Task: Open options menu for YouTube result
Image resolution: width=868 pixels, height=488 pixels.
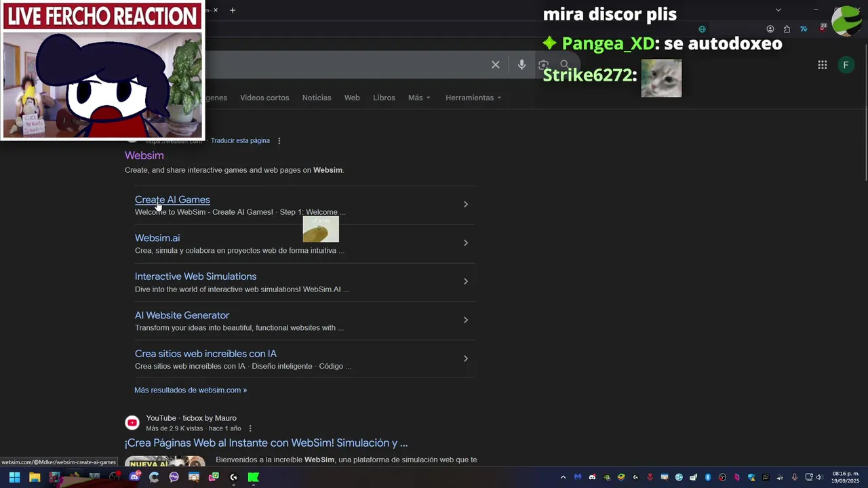Action: coord(250,428)
